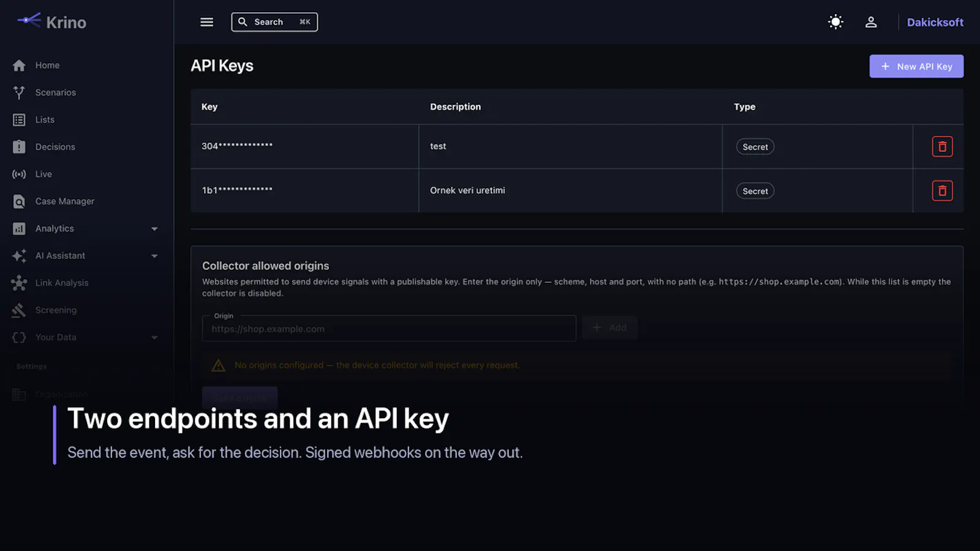Click the Origin input field
Image resolution: width=980 pixels, height=551 pixels.
389,329
